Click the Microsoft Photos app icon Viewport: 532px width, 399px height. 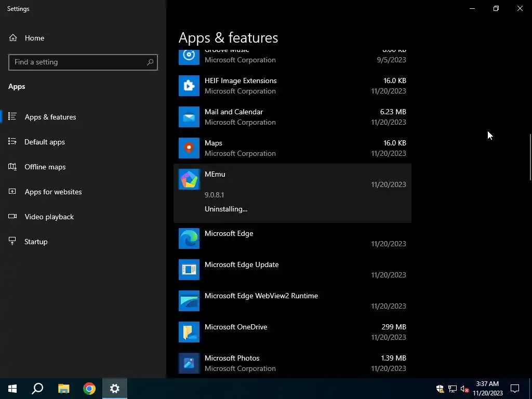189,363
